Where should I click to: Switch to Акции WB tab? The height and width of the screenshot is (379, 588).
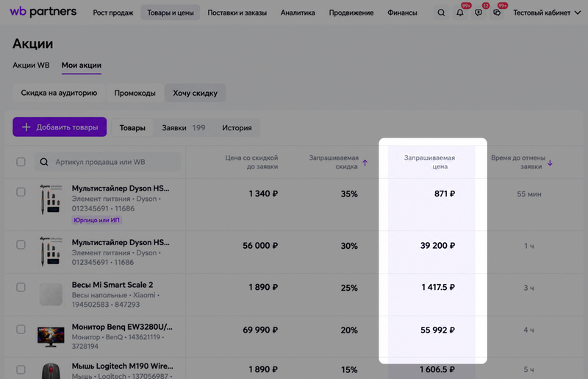(31, 65)
